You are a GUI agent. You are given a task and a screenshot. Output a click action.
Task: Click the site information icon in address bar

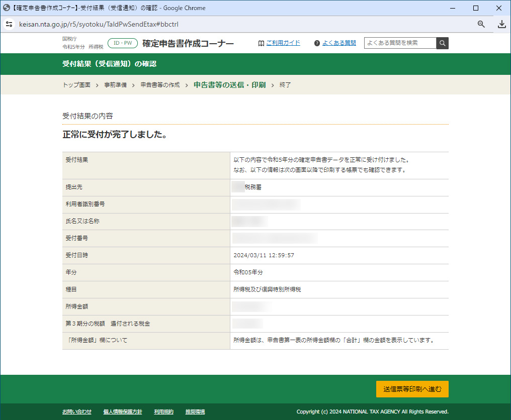9,24
